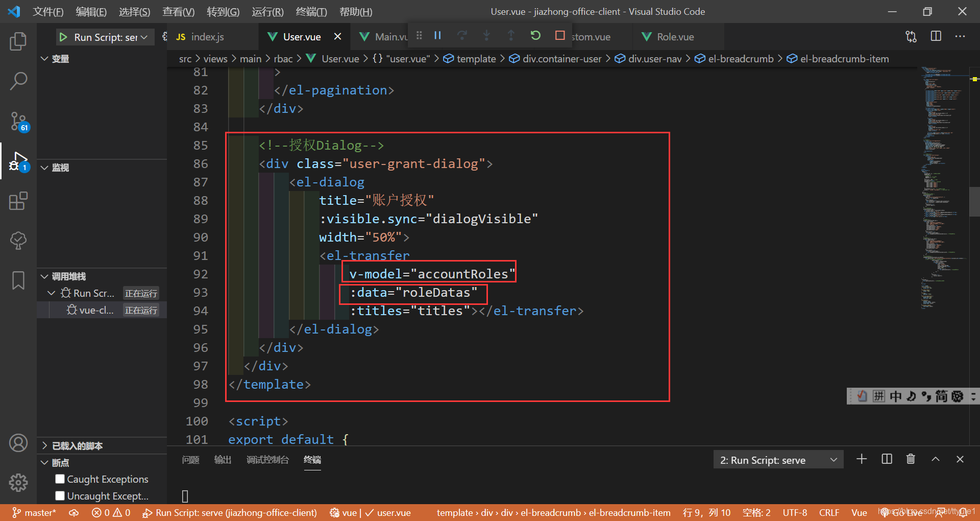Toggle Caught Exceptions breakpoint checkbox

click(60, 479)
